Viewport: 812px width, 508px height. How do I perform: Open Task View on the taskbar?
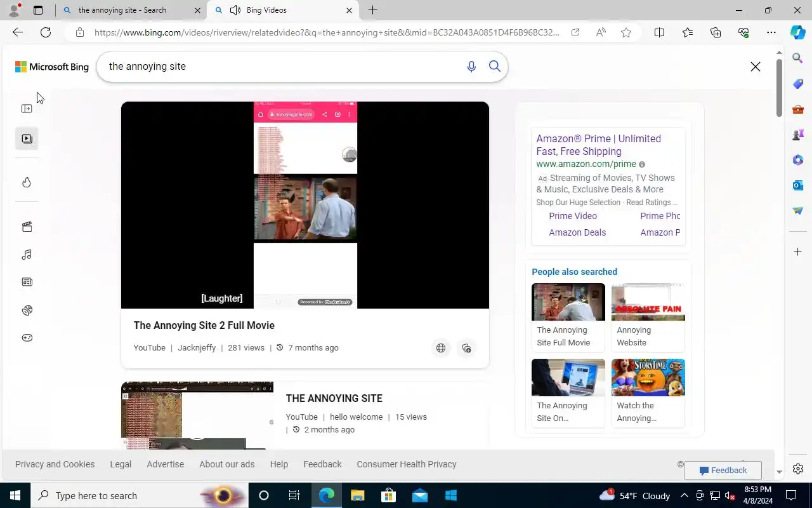[x=294, y=495]
